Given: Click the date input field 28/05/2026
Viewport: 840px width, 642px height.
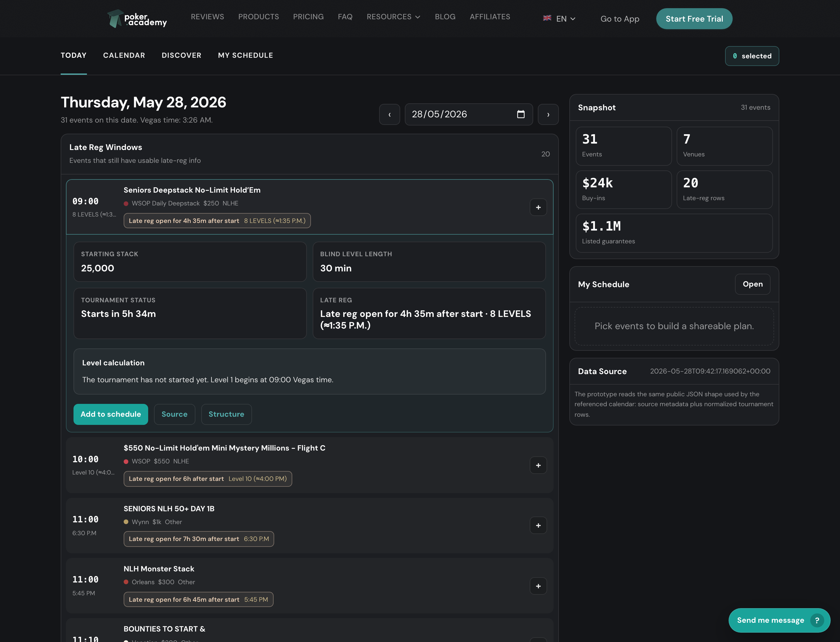Looking at the screenshot, I should [x=469, y=114].
